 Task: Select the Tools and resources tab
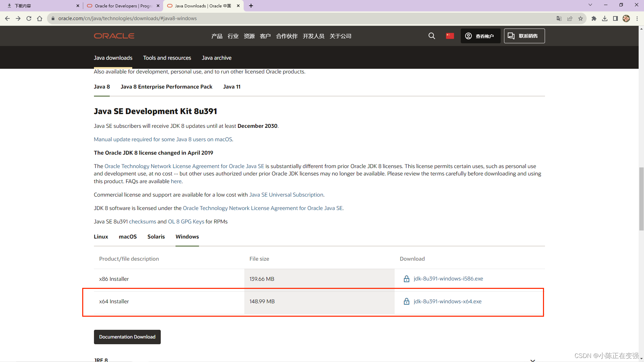point(167,58)
